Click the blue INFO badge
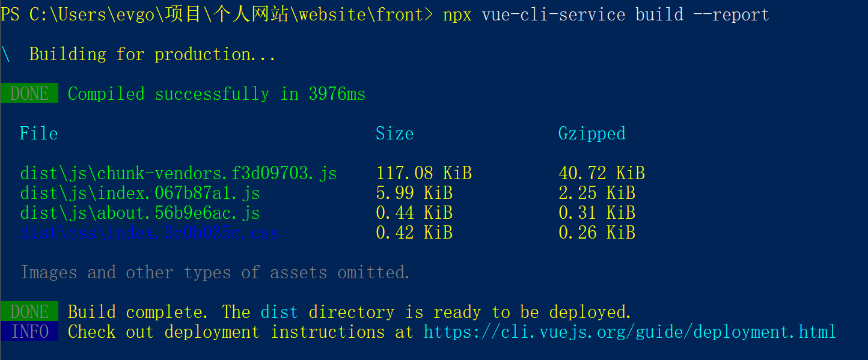 coord(29,332)
